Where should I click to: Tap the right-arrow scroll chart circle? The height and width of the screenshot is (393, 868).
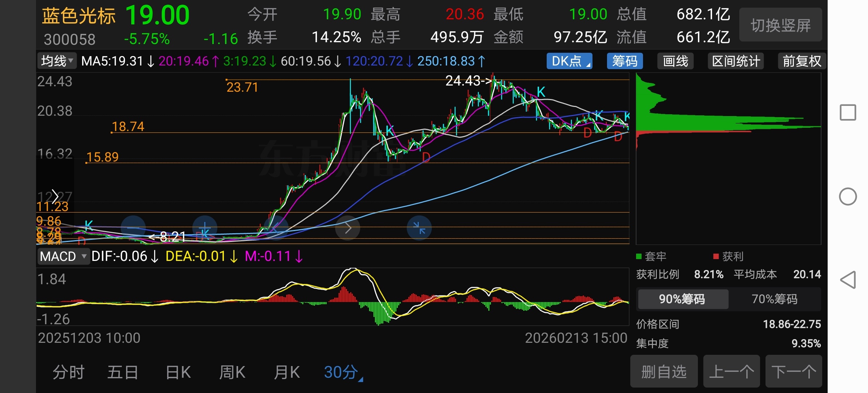[348, 228]
